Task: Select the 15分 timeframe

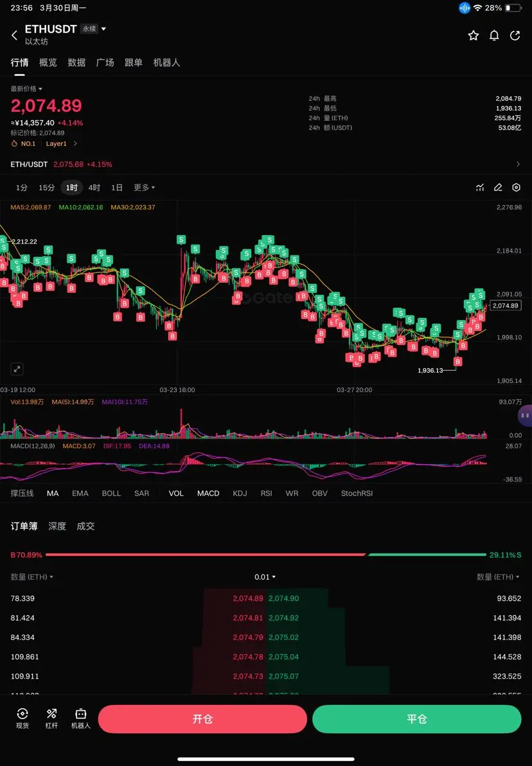Action: 47,188
